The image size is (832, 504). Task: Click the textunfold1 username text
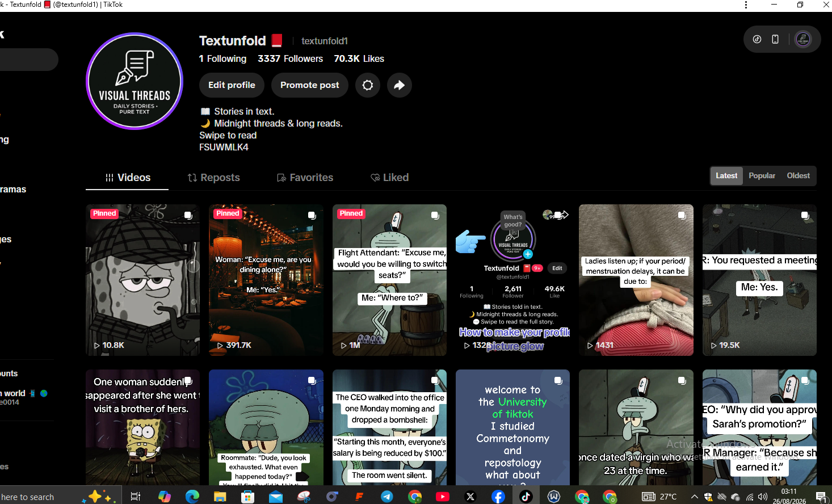tap(325, 41)
